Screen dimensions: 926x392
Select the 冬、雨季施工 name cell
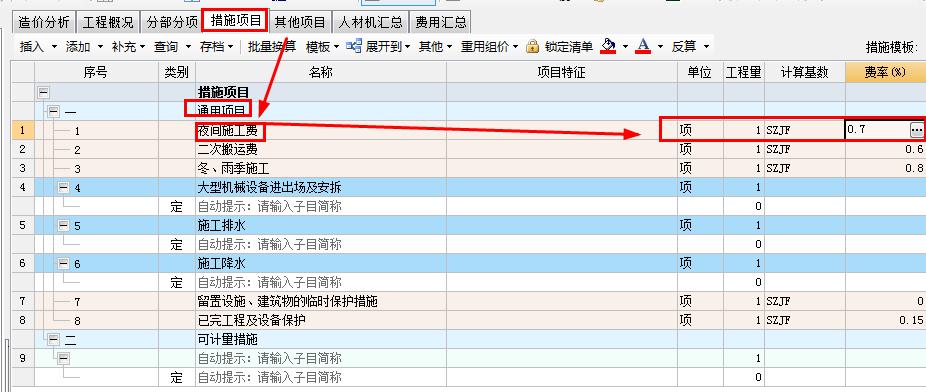(321, 168)
